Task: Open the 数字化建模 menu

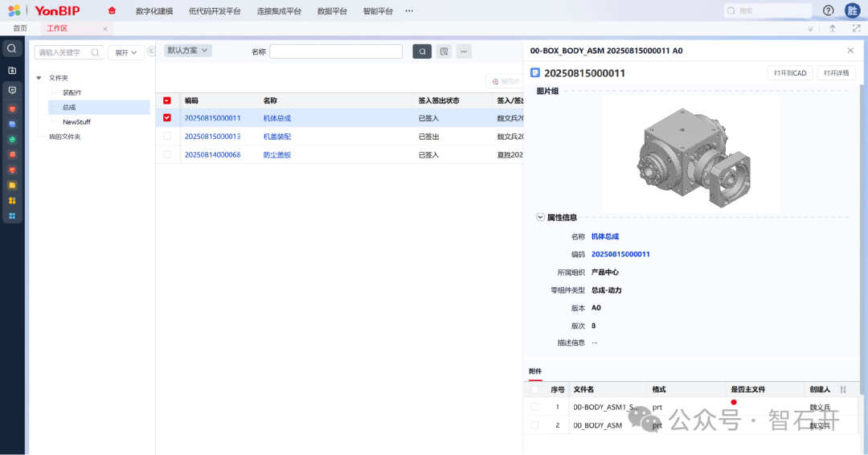Action: click(154, 11)
